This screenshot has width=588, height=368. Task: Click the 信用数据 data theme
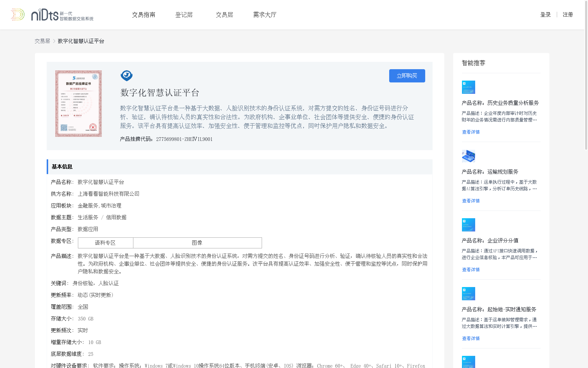[116, 217]
